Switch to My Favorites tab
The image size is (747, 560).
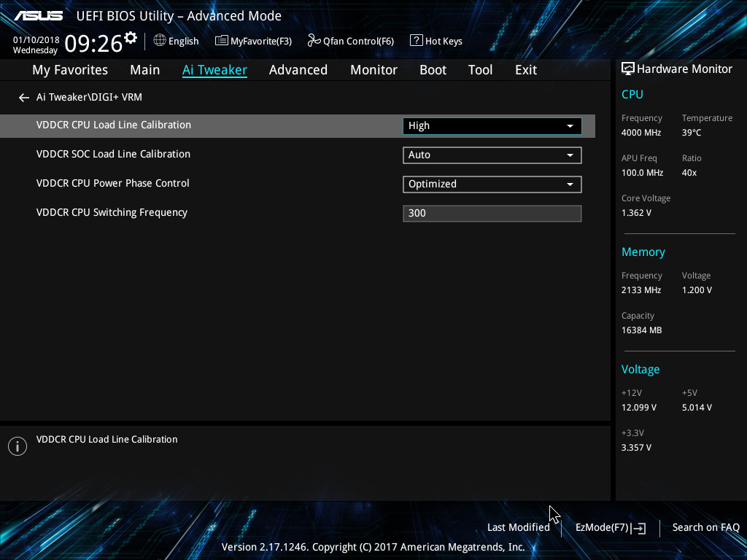tap(70, 69)
